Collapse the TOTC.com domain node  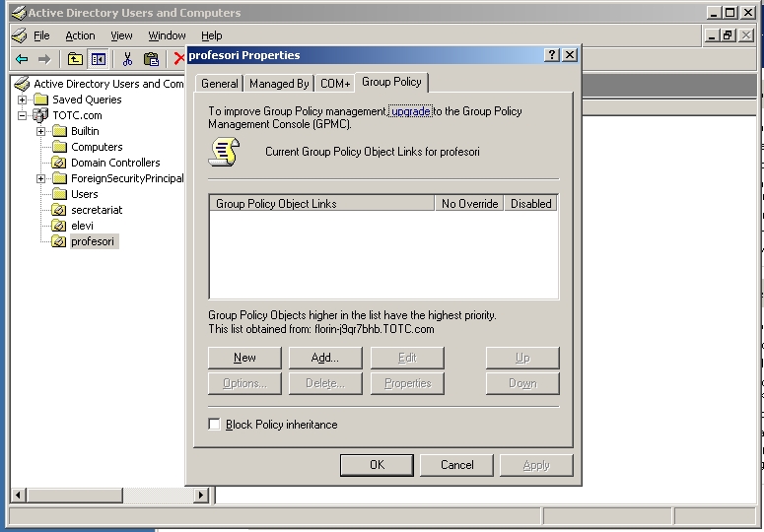click(23, 115)
